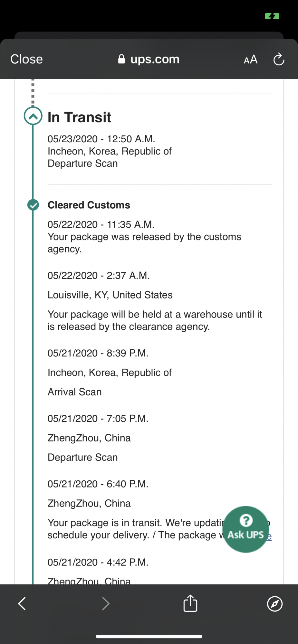
Task: Open the Ask UPS help bubble
Action: pyautogui.click(x=245, y=529)
